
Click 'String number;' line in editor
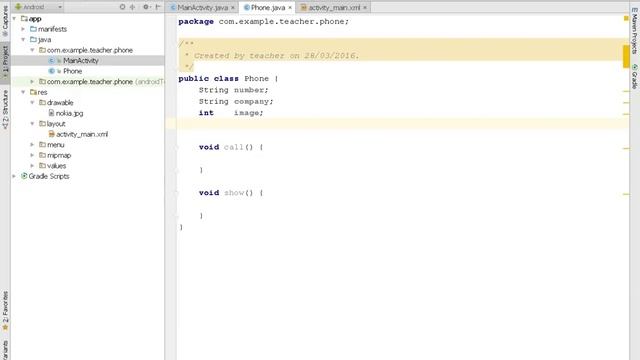[x=234, y=90]
